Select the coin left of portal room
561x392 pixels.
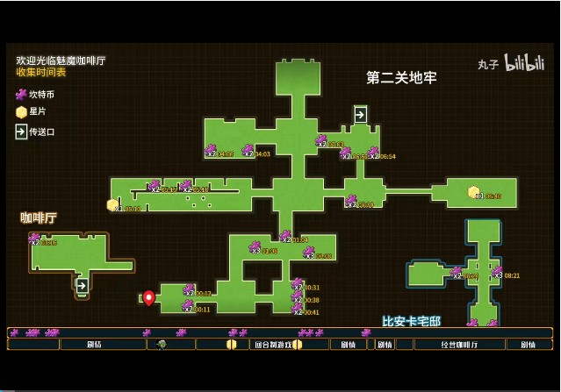(x=321, y=140)
